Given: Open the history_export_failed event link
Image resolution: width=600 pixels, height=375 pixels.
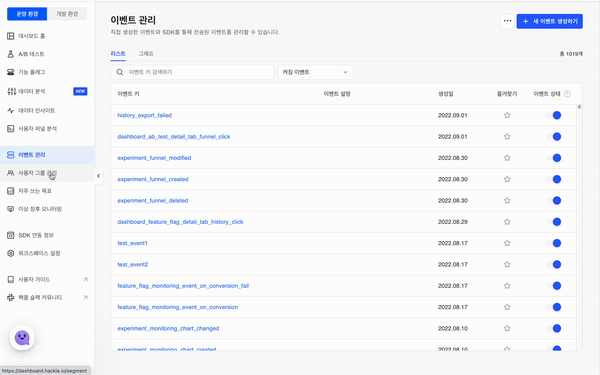Looking at the screenshot, I should tap(145, 115).
